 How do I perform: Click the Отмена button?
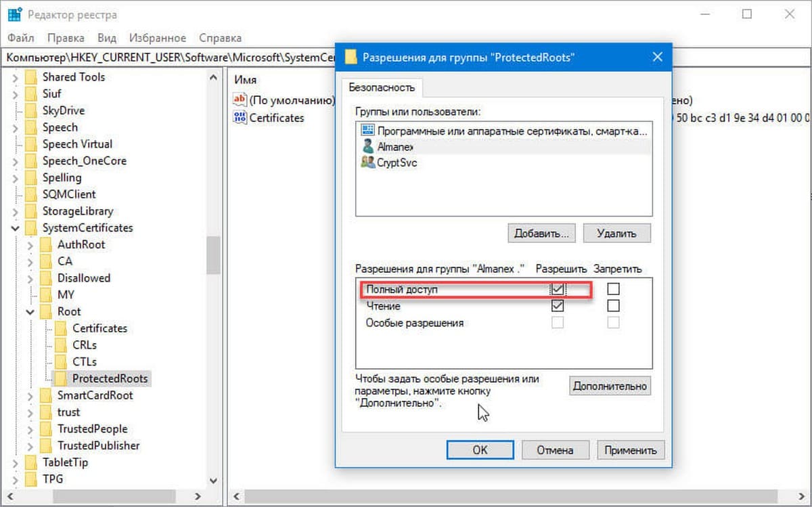click(555, 449)
